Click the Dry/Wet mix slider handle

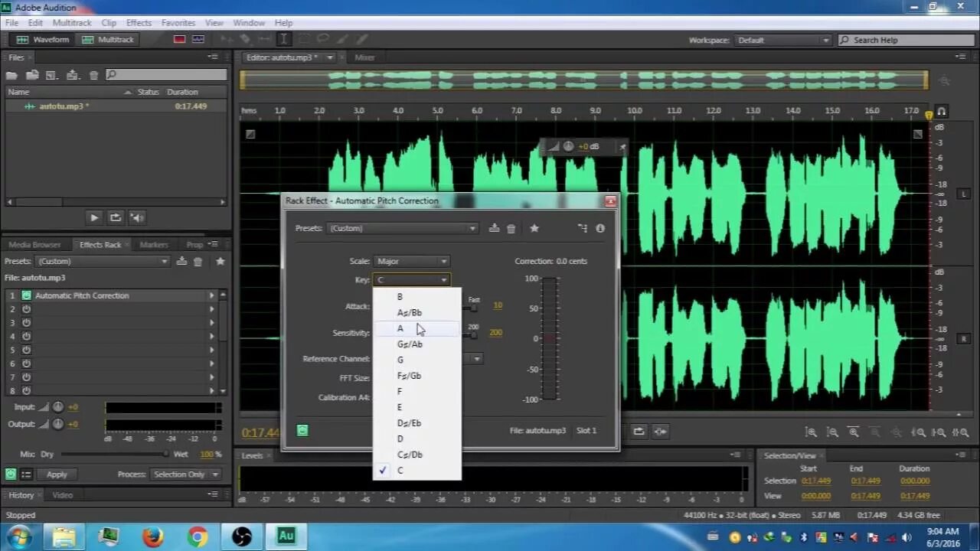click(165, 454)
